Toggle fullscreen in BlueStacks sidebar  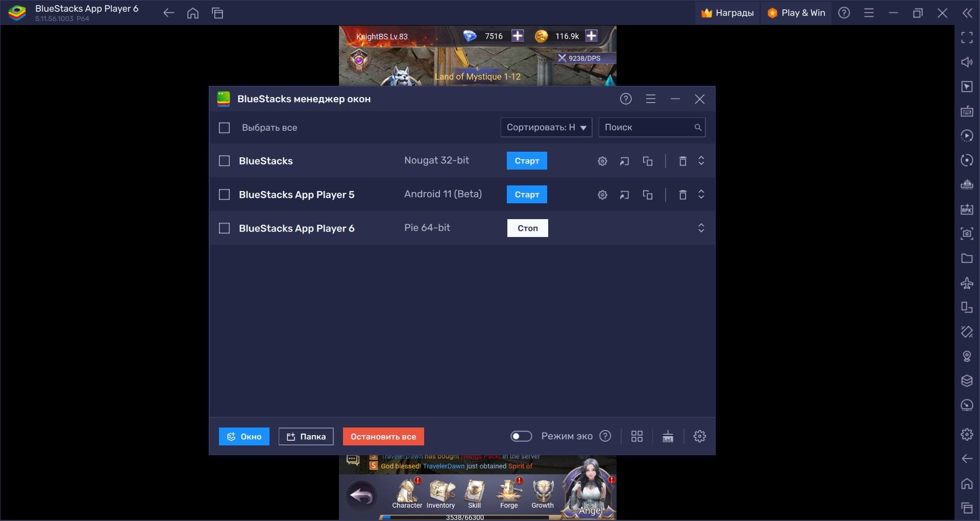pyautogui.click(x=967, y=37)
